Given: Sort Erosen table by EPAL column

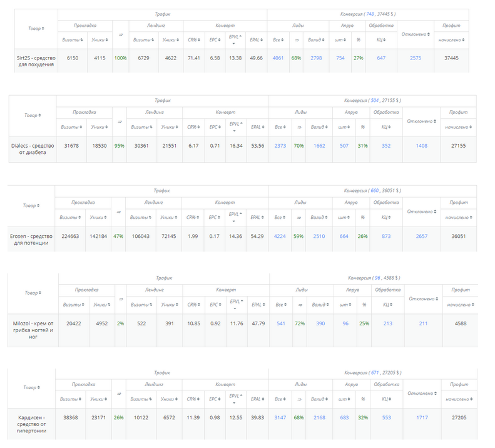Looking at the screenshot, I should 257,217.
